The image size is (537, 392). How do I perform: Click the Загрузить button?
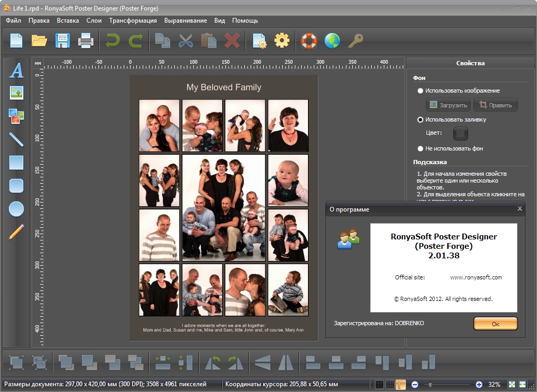pos(448,105)
